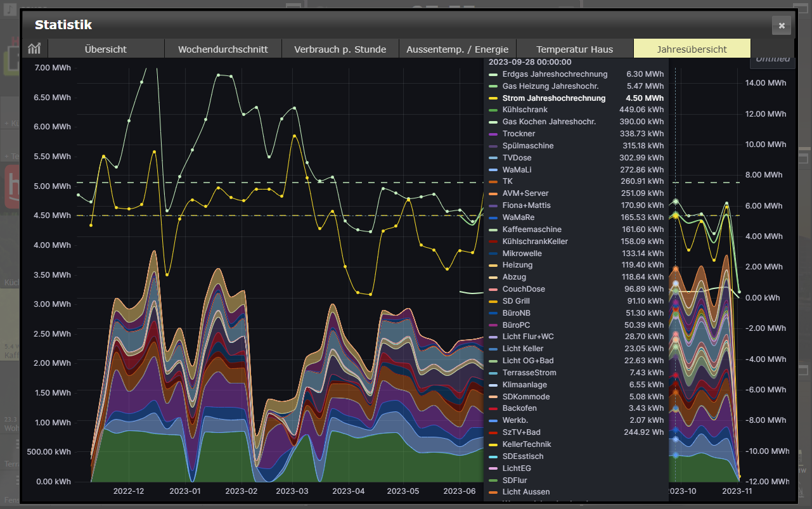
Task: Click the WaMaLi row
Action: tap(576, 170)
